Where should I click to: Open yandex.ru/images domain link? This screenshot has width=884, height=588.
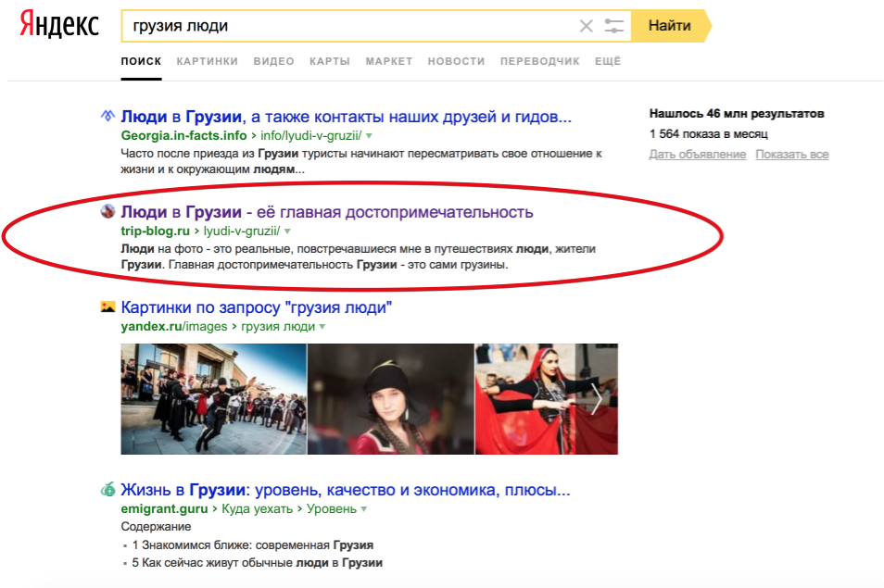pyautogui.click(x=174, y=327)
